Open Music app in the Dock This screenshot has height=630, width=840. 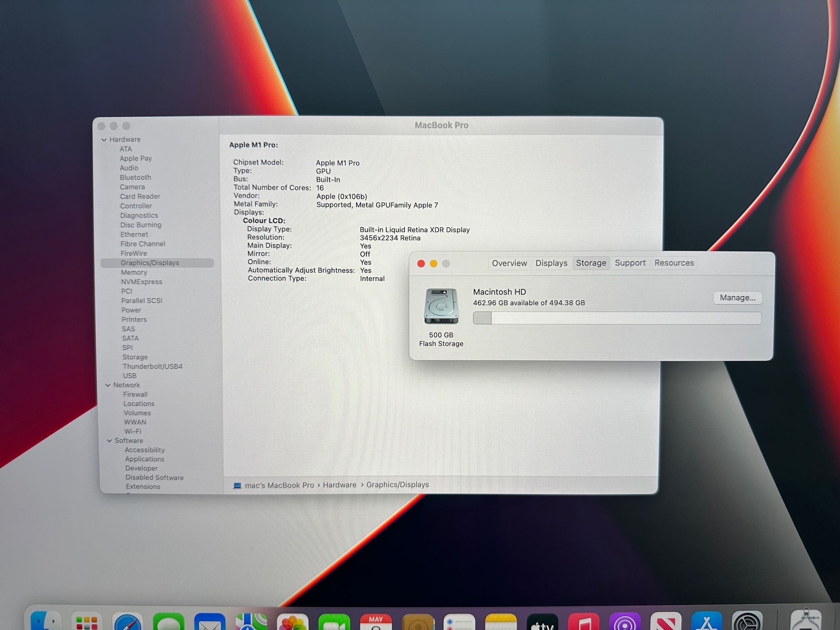(583, 622)
